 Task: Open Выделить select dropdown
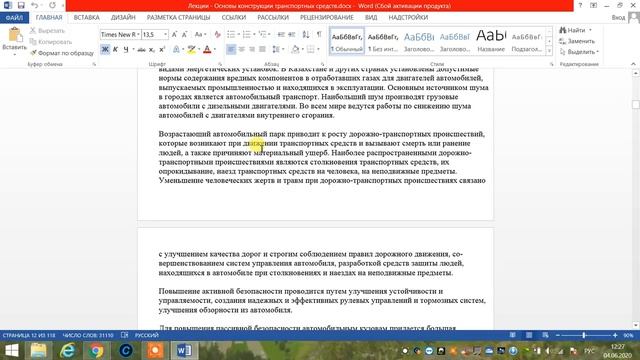[x=579, y=52]
